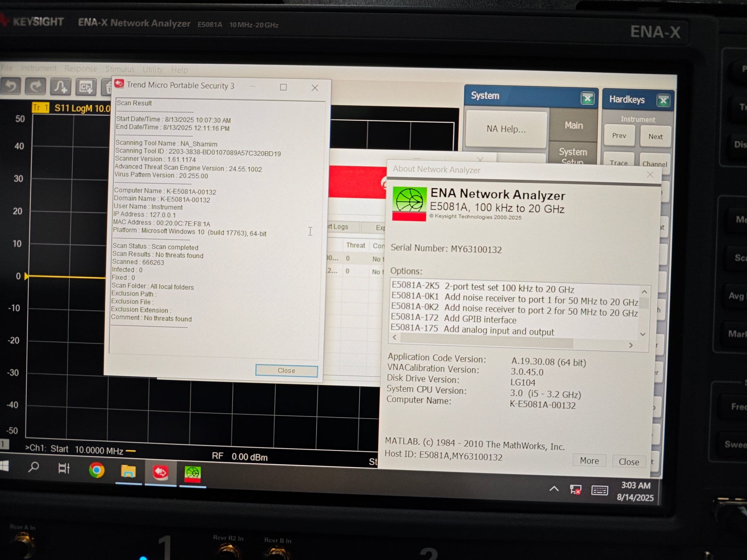747x560 pixels.
Task: Click the Next hardkey button
Action: (x=655, y=137)
